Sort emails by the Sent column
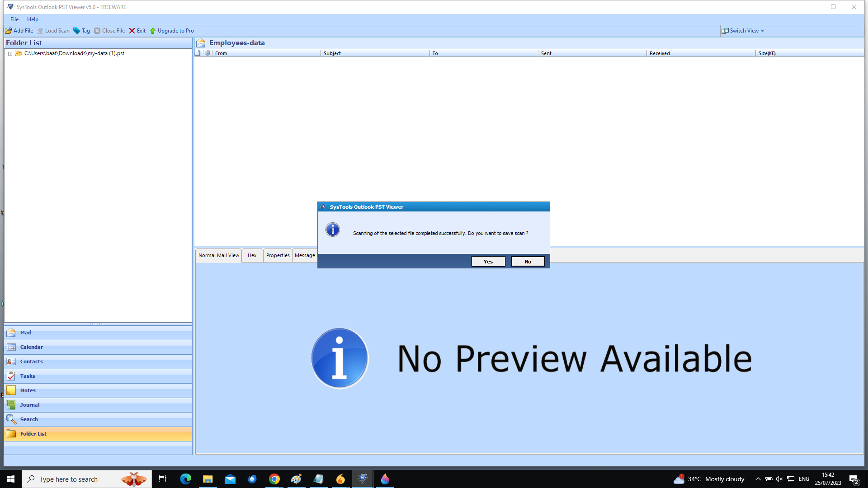 (592, 53)
